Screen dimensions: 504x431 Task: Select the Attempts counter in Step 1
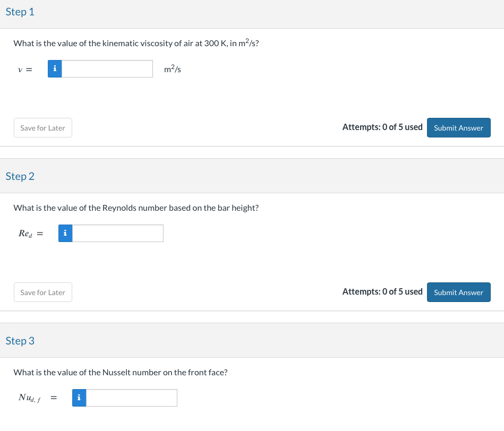[382, 127]
